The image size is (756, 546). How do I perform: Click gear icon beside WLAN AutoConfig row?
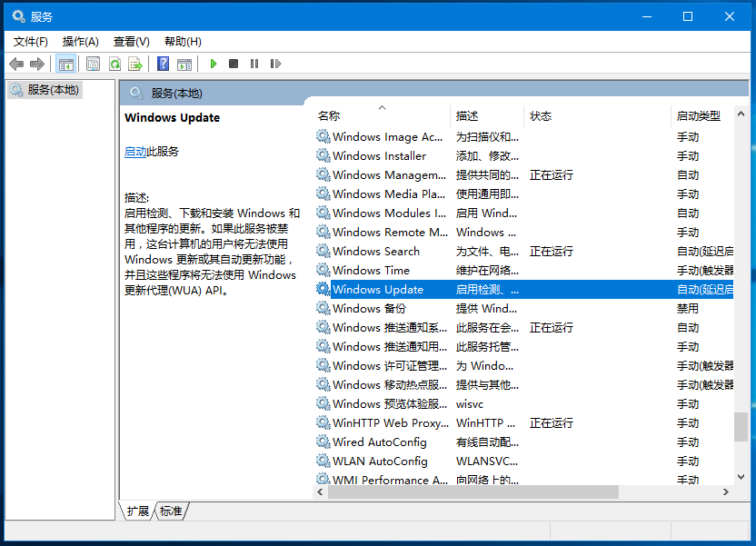(x=323, y=461)
